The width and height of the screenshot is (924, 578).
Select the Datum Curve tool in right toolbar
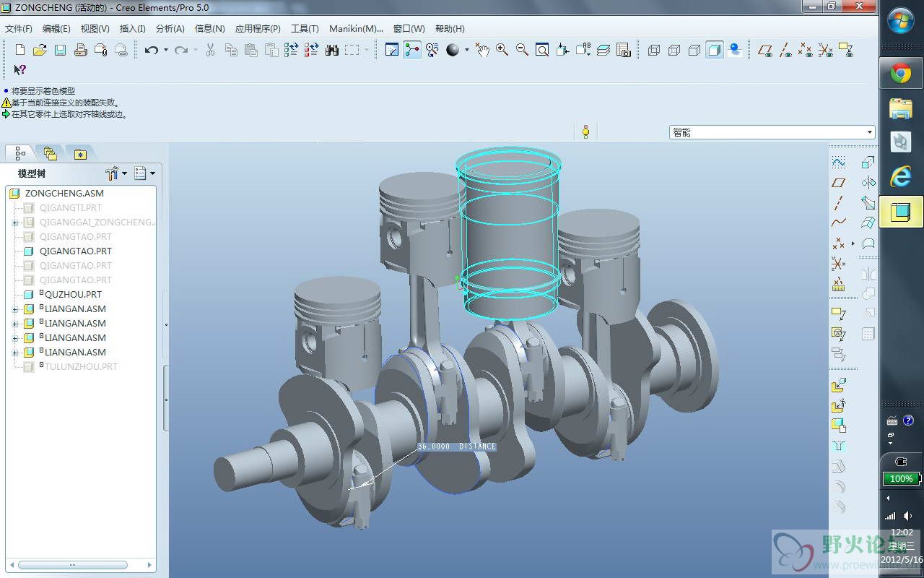[x=838, y=223]
